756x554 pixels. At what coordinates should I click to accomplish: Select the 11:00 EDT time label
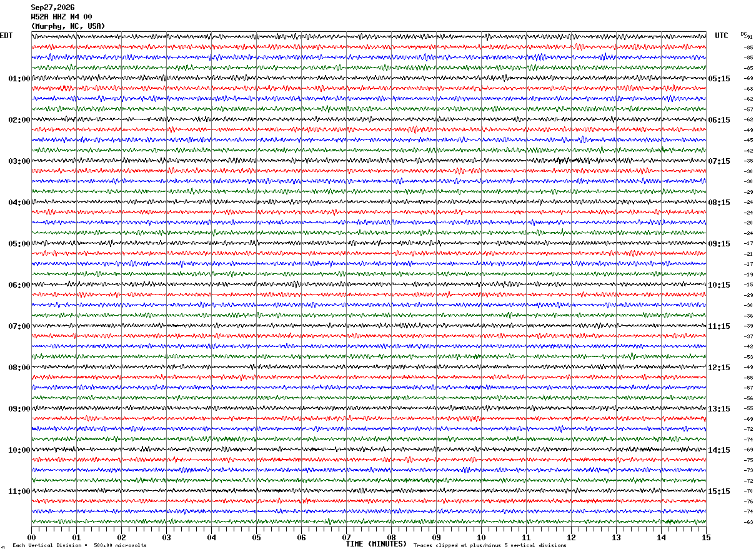(19, 491)
